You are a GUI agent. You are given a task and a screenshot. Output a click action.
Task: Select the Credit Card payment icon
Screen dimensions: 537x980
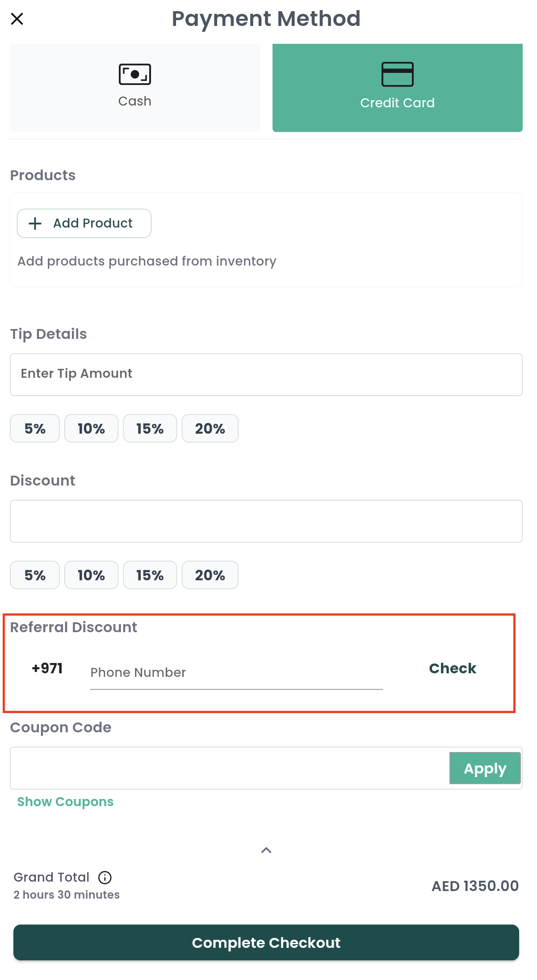pyautogui.click(x=397, y=75)
